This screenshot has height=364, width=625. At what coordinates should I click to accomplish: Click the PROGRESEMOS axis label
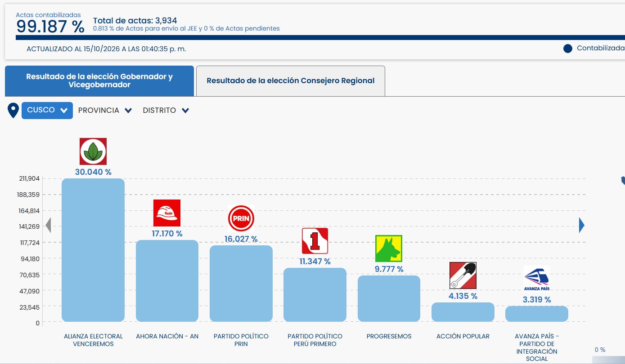389,336
